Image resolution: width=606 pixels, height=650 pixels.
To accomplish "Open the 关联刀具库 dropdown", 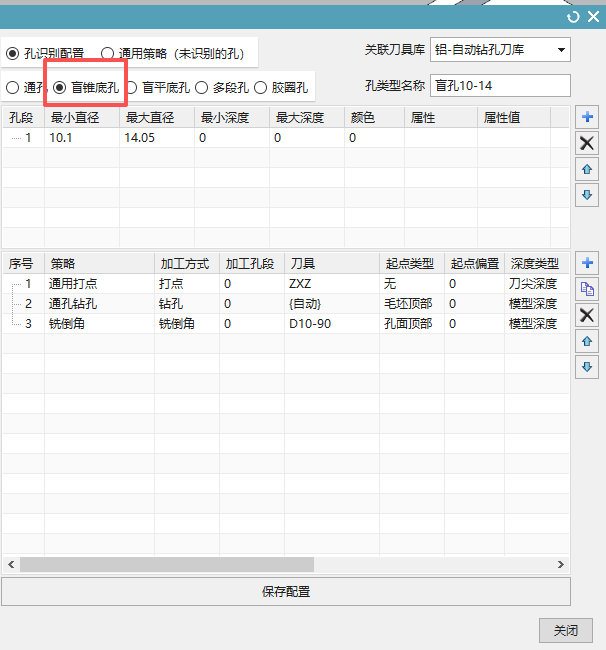I will tap(500, 50).
